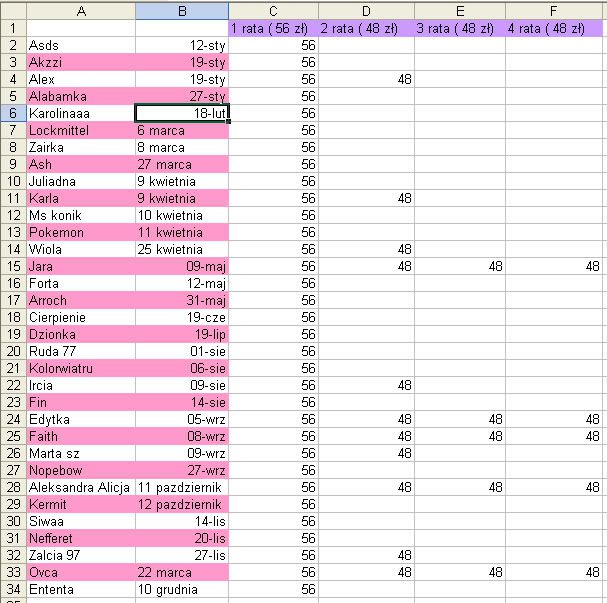
Task: Select the '3 rata ( 48 zł)' header cell
Action: [460, 28]
